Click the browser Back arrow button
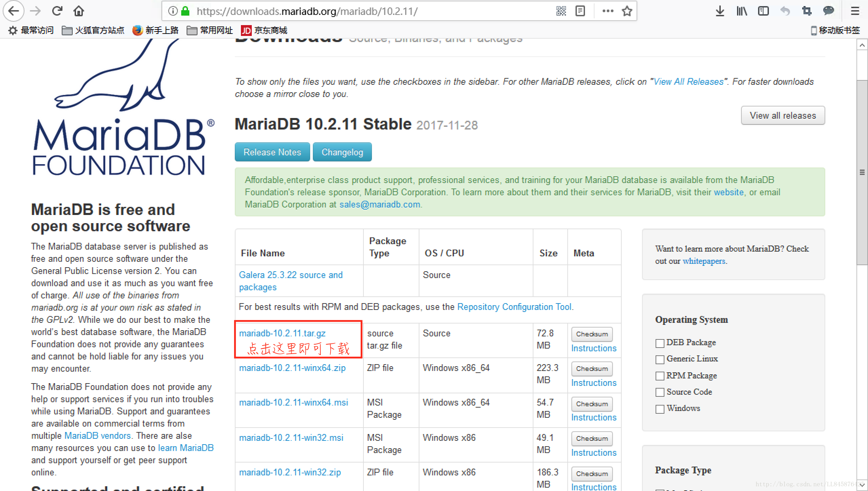The image size is (868, 491). coord(14,11)
